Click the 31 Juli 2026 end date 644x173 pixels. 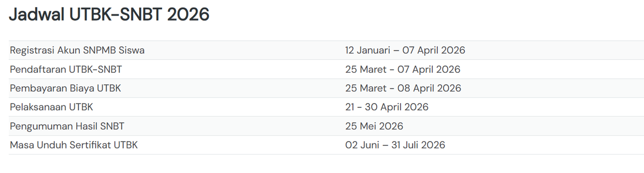418,145
